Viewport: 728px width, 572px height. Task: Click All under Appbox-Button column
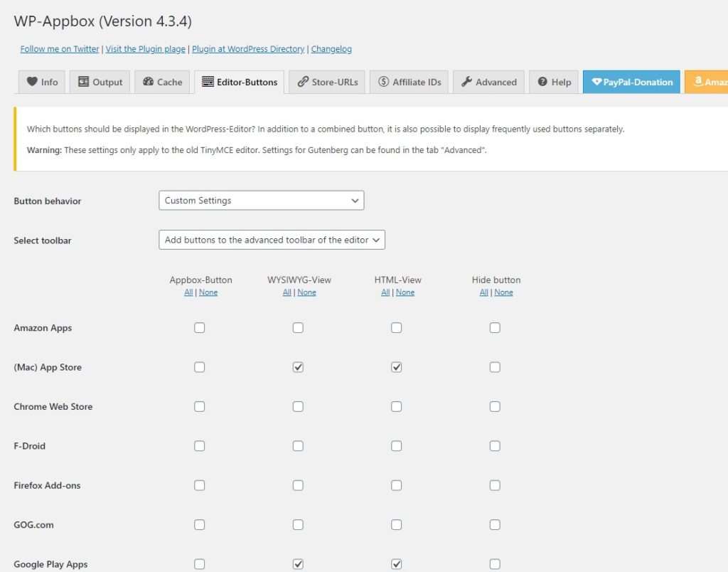(x=188, y=292)
